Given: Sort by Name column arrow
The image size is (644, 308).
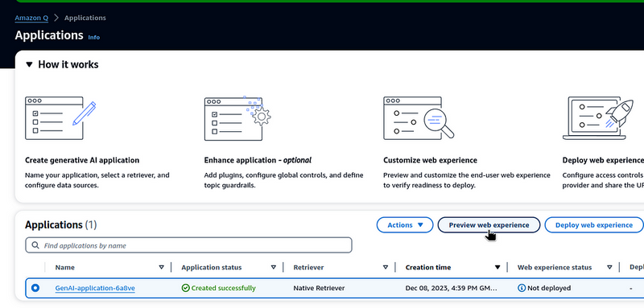Looking at the screenshot, I should click(x=162, y=268).
